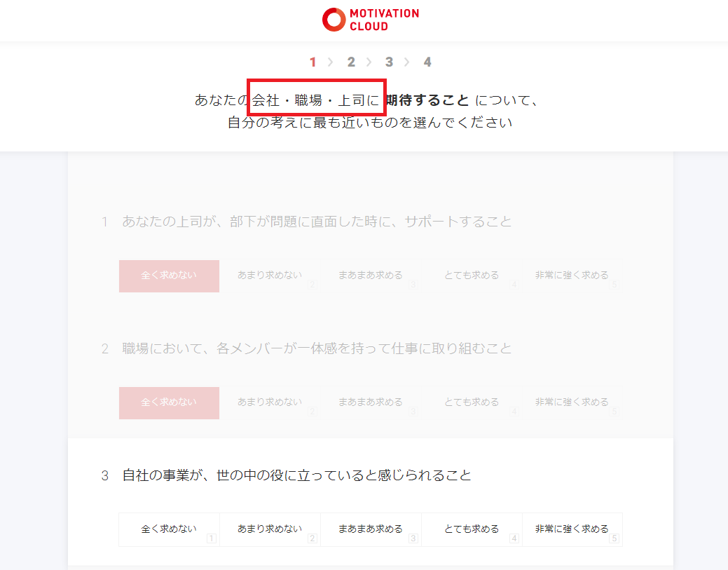The height and width of the screenshot is (570, 728).
Task: Select step 1 in the progress indicator
Action: 313,62
